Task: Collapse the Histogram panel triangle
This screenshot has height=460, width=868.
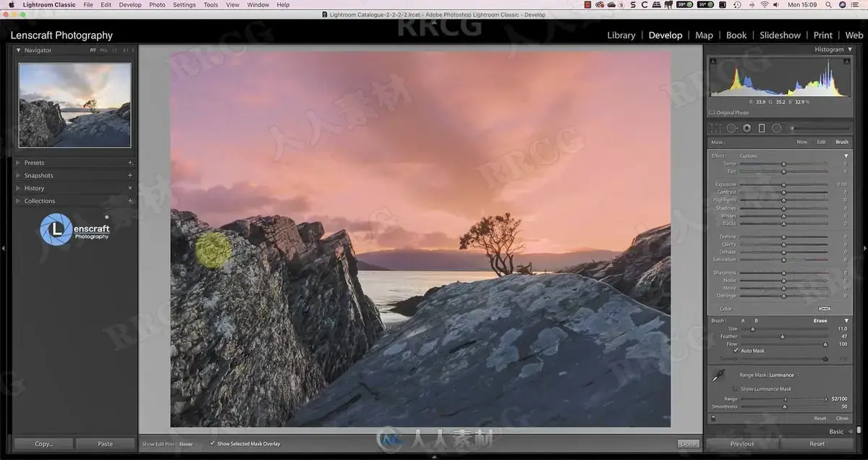Action: [x=850, y=49]
